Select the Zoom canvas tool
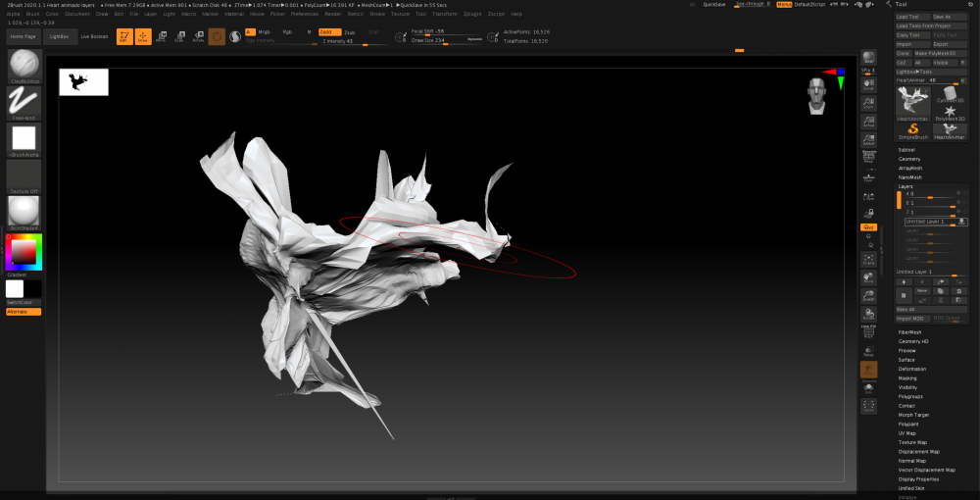980x500 pixels. click(868, 103)
